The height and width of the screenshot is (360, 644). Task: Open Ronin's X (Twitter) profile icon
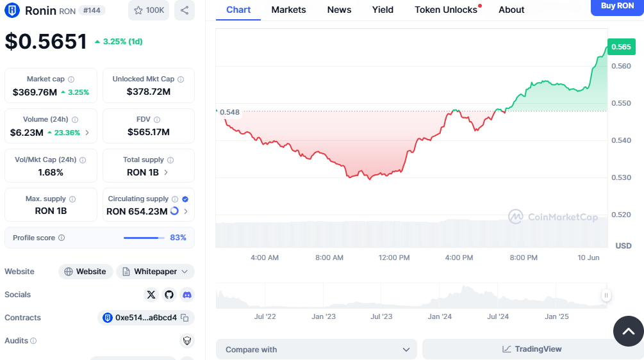coord(151,295)
